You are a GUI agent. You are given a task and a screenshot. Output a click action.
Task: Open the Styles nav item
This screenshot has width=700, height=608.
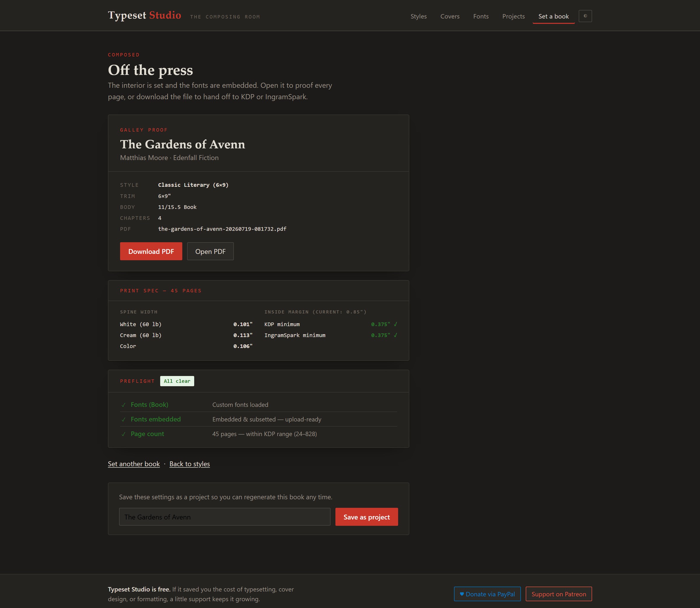coord(418,16)
